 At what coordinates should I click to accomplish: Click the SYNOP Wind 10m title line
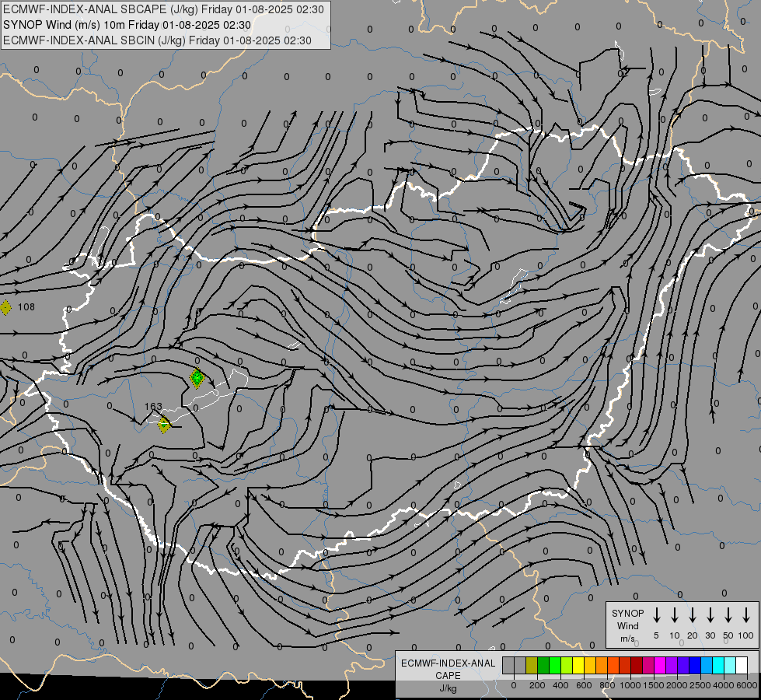tap(127, 25)
